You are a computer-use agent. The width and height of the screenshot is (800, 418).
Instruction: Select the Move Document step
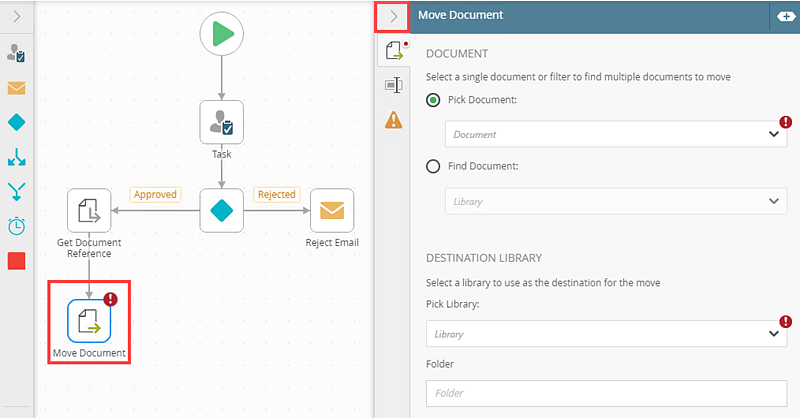coord(89,320)
